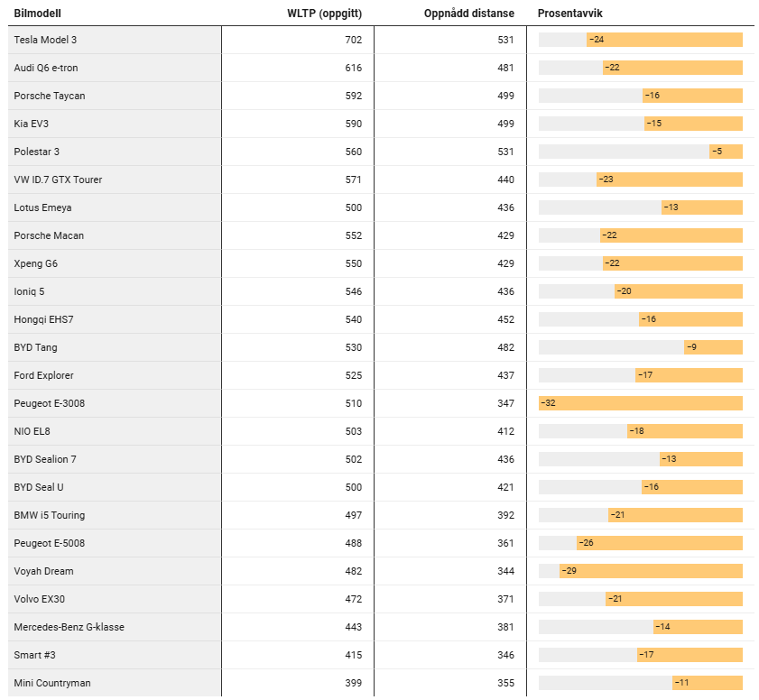Click the Oppnådd distanse column header
The width and height of the screenshot is (759, 700).
(x=468, y=14)
